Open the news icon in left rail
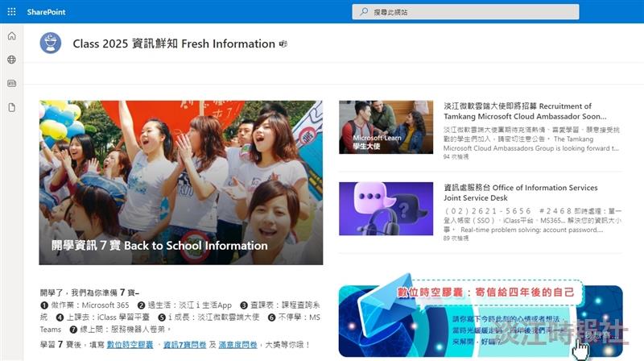The width and height of the screenshot is (644, 361). pos(11,84)
